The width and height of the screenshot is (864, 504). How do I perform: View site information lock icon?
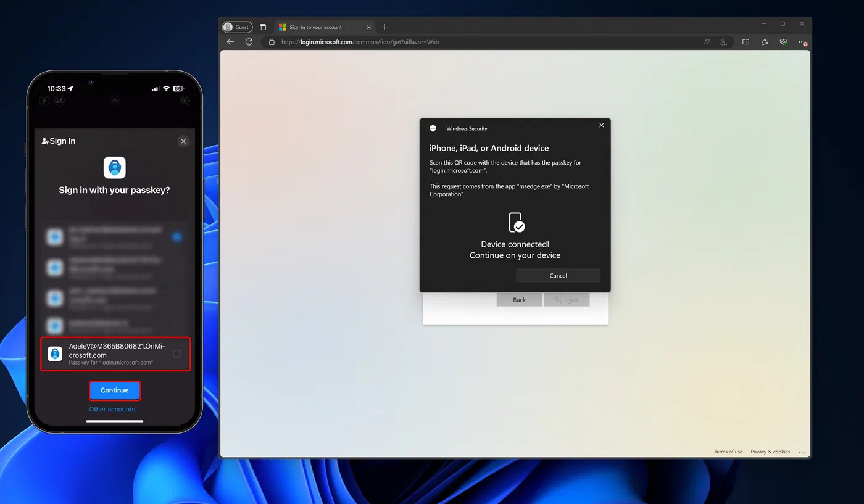pyautogui.click(x=272, y=42)
